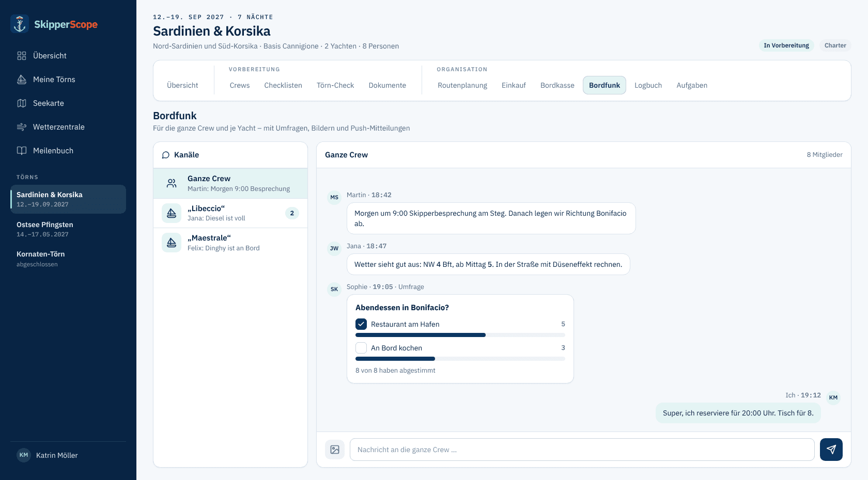Open the Checklisten tab
This screenshot has height=480, width=868.
click(x=283, y=85)
